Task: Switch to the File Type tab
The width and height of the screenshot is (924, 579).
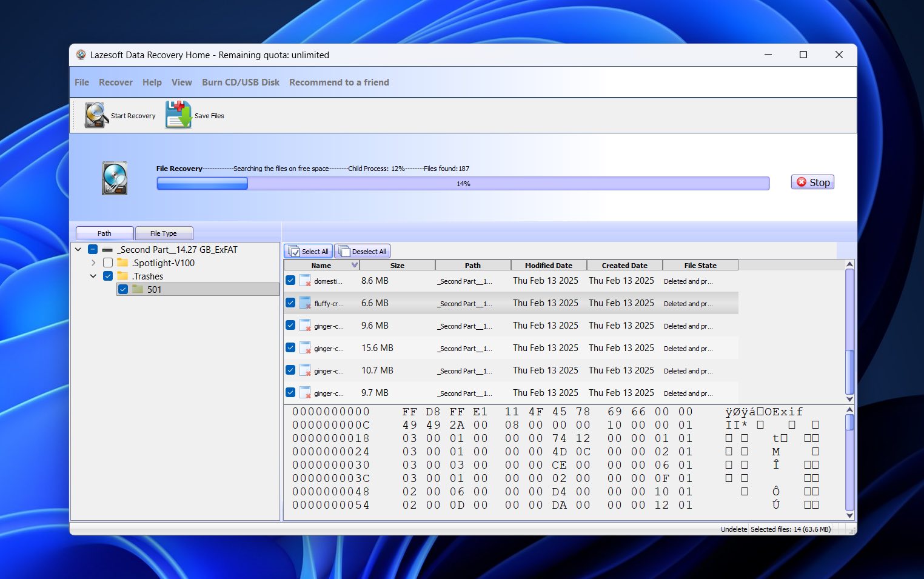Action: pos(164,233)
